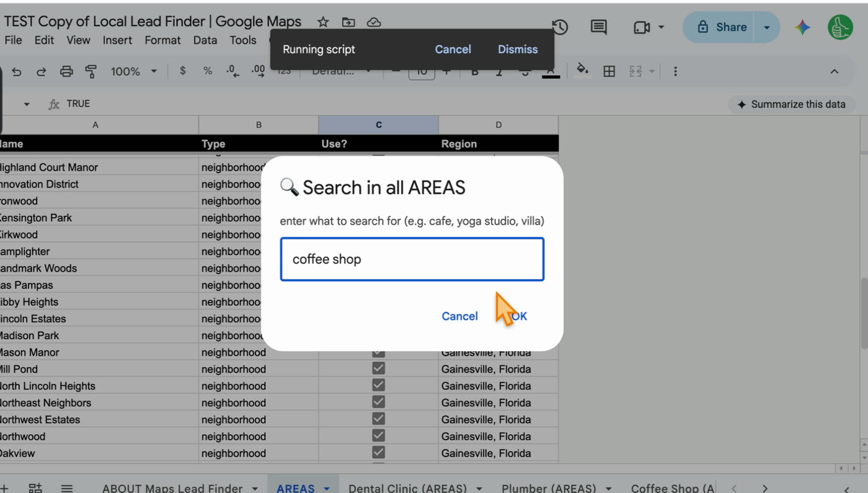Open the AREAS sheet tab menu arrow
The image size is (868, 493).
327,489
